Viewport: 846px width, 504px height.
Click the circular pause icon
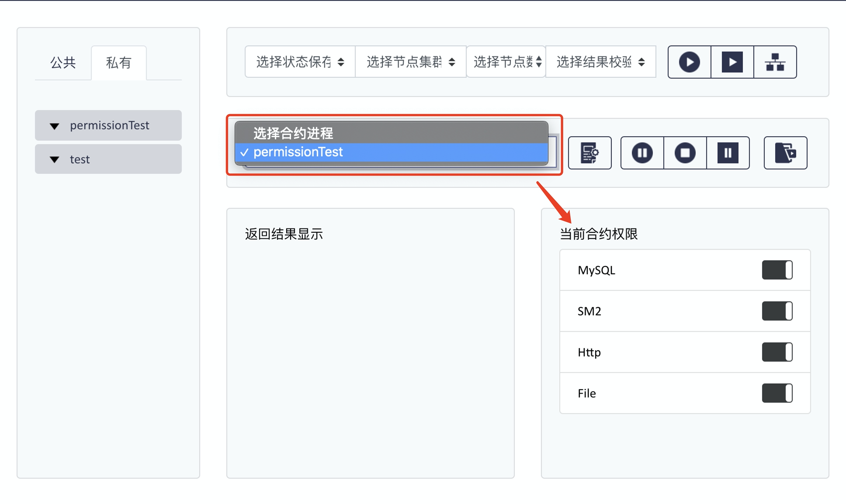[642, 153]
